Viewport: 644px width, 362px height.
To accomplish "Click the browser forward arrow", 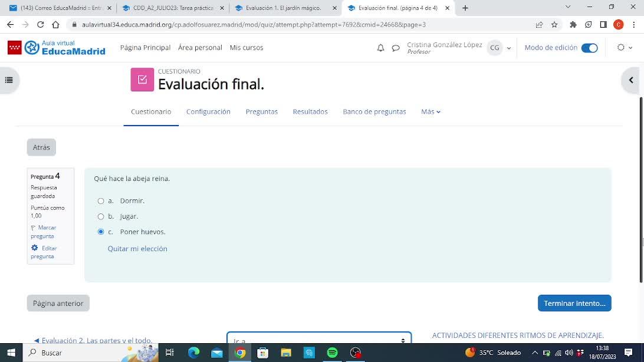I will [x=25, y=25].
